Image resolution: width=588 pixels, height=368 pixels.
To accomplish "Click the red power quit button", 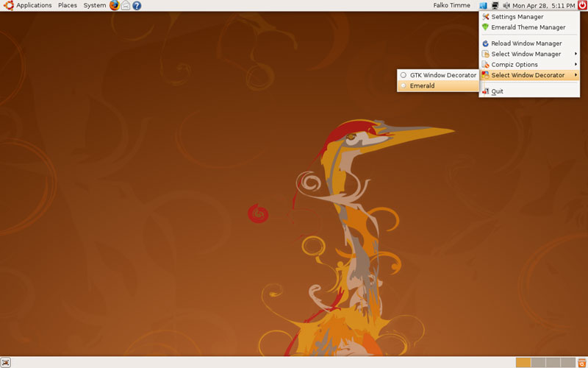I will pos(582,5).
